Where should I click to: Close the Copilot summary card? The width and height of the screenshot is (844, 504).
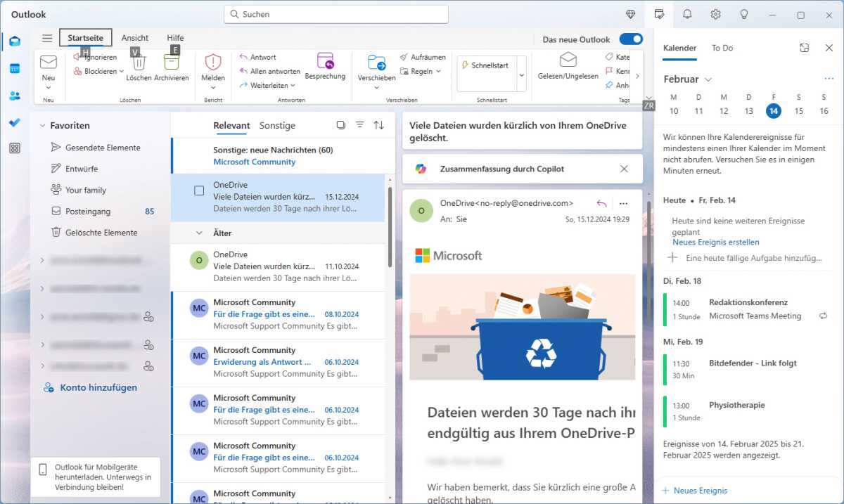coord(624,169)
